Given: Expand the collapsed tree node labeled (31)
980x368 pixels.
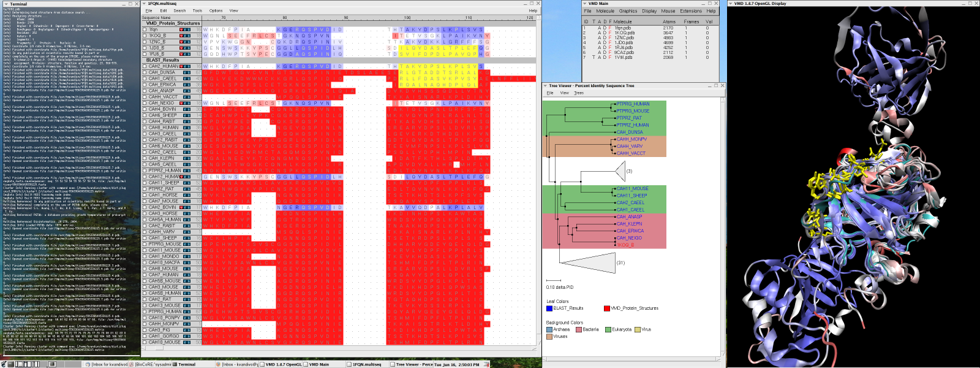Looking at the screenshot, I should click(588, 263).
